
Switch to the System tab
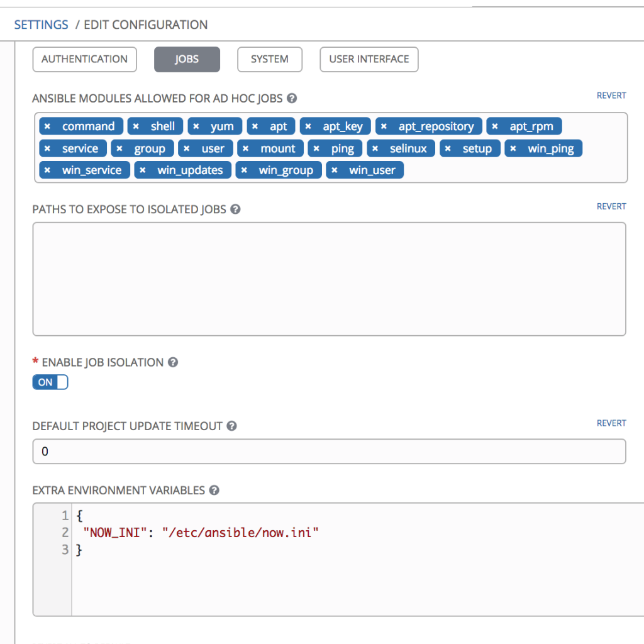coord(269,59)
